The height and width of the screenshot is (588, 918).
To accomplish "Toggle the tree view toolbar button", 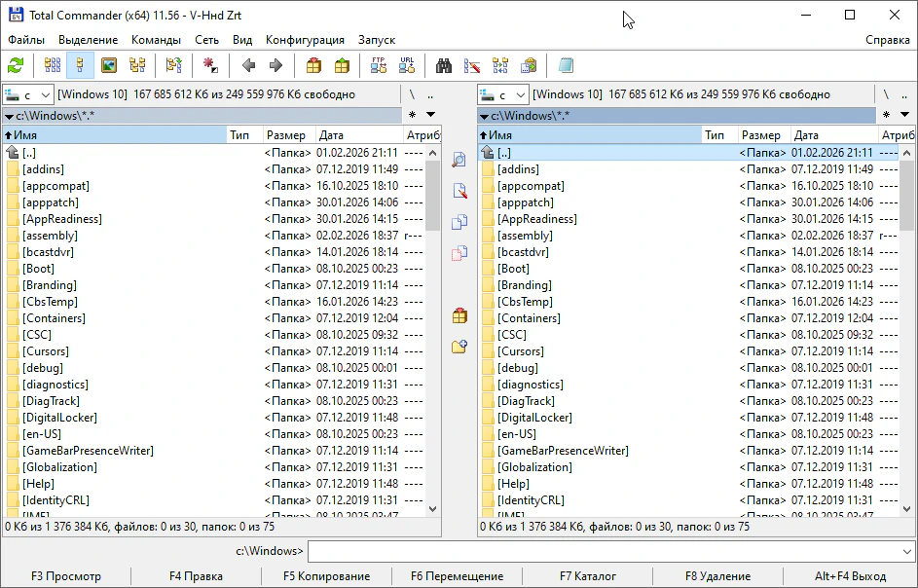I will point(137,66).
